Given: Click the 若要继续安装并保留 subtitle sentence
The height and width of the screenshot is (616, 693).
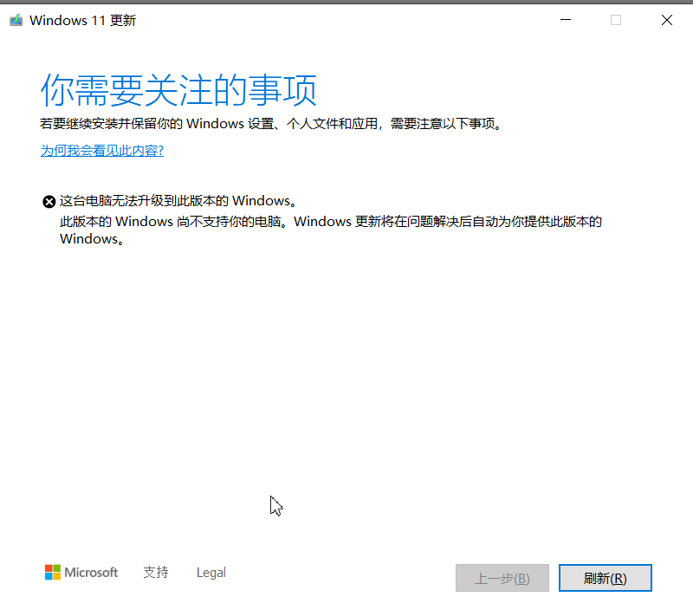Looking at the screenshot, I should [x=271, y=124].
